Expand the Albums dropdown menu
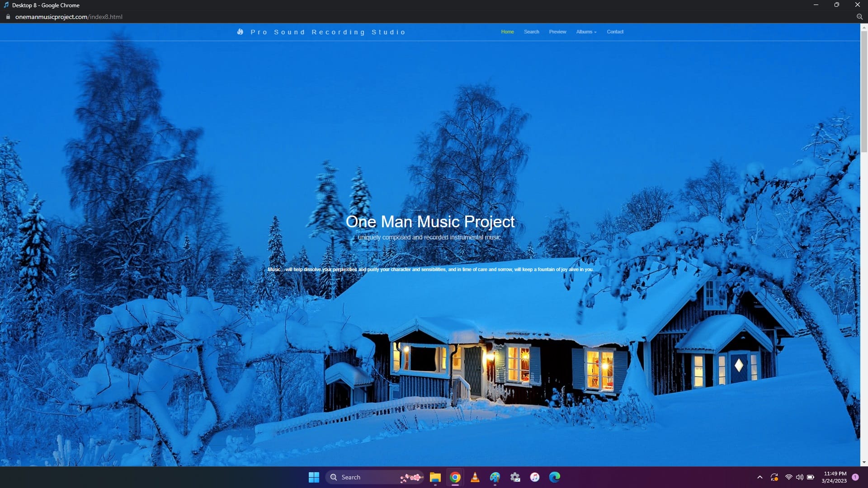868x488 pixels. [586, 32]
